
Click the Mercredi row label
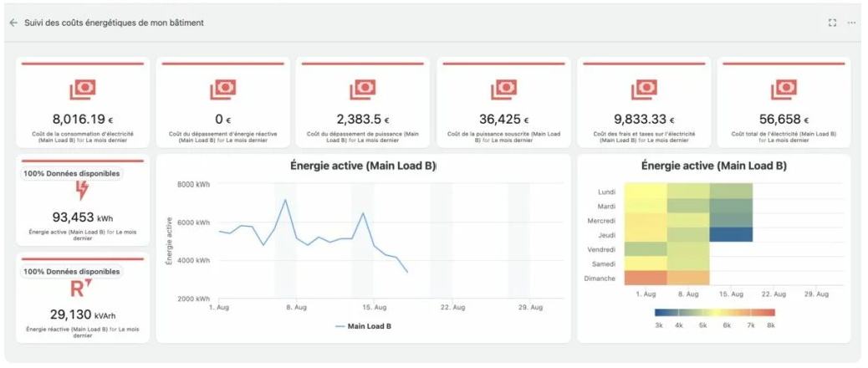(x=602, y=221)
